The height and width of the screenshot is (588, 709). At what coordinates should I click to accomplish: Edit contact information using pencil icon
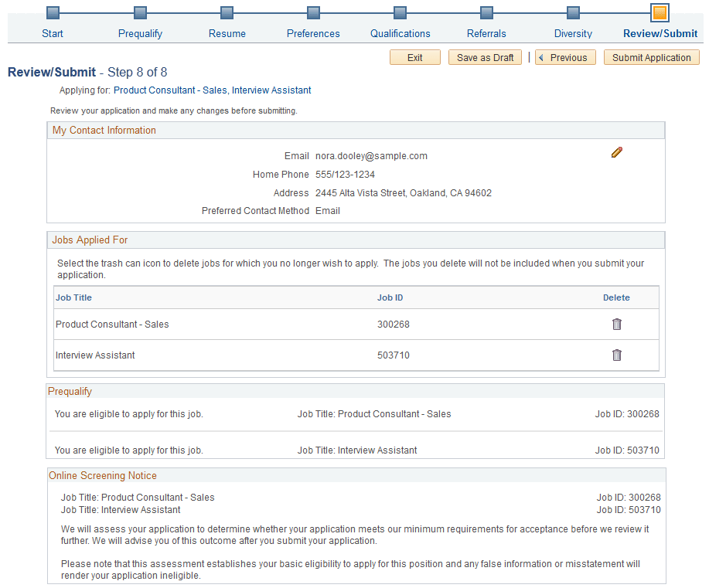[616, 152]
